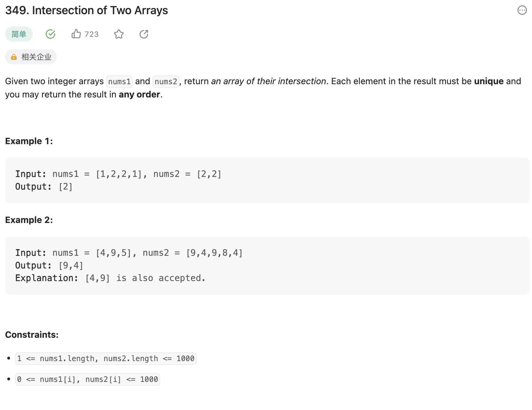Click the bold word unique
This screenshot has height=410, width=532.
click(489, 81)
